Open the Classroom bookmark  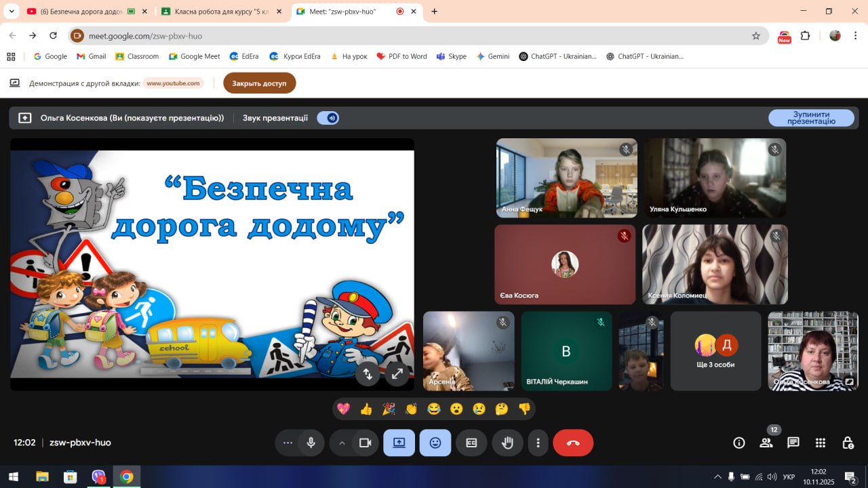point(137,56)
